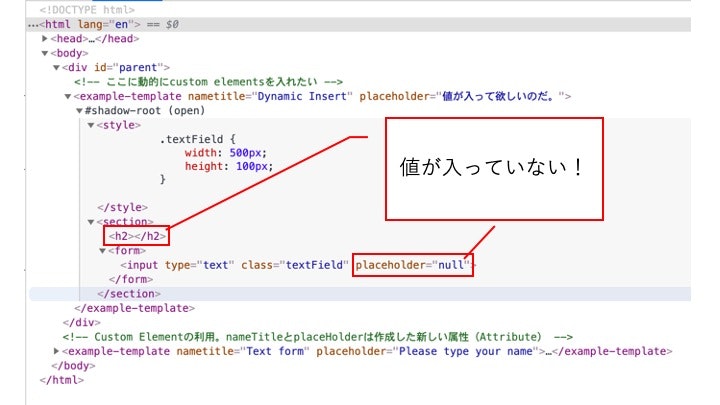The image size is (720, 405).
Task: Click the class="textField" attribute
Action: coord(295,265)
